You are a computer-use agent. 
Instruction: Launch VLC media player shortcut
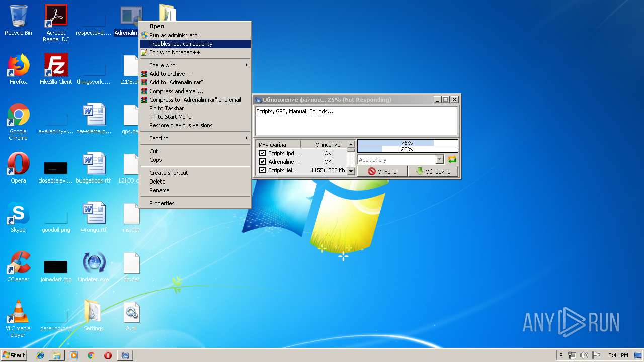coord(18,319)
